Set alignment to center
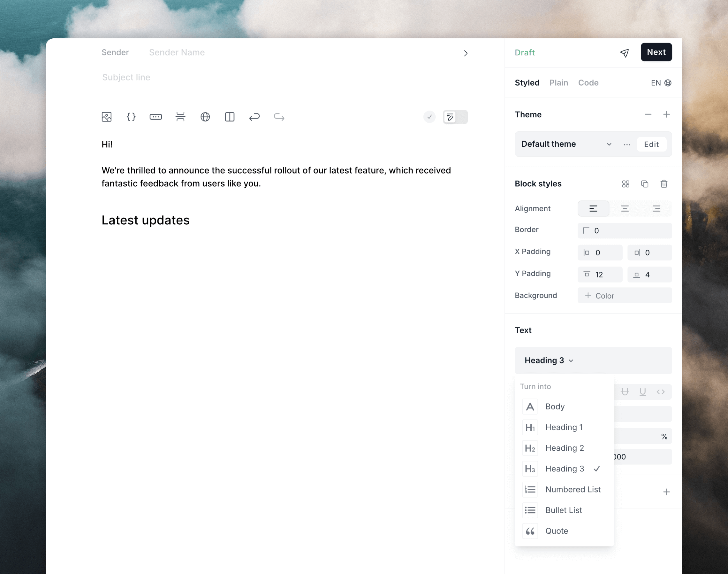 [x=625, y=209]
